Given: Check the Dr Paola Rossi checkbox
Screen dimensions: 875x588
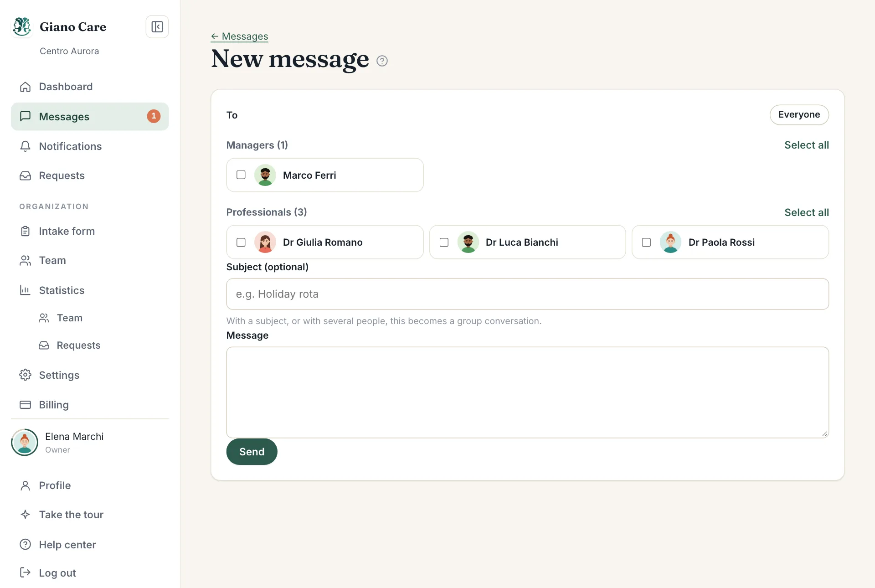Looking at the screenshot, I should (646, 242).
